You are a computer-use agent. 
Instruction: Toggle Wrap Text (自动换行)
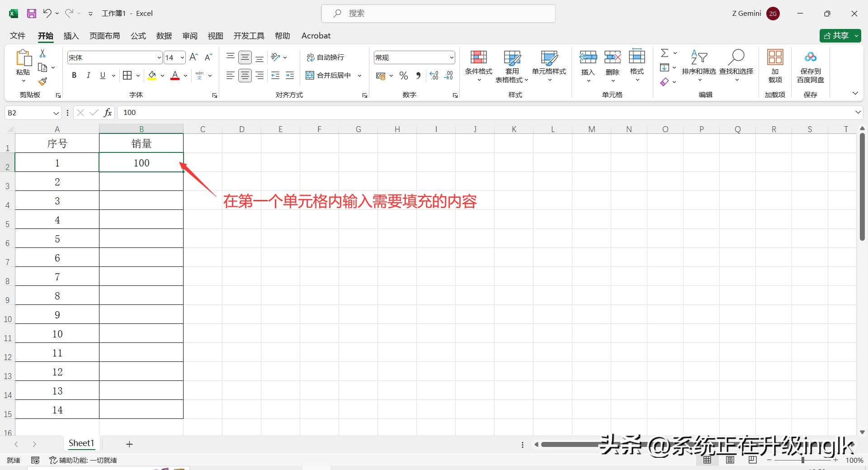click(325, 57)
